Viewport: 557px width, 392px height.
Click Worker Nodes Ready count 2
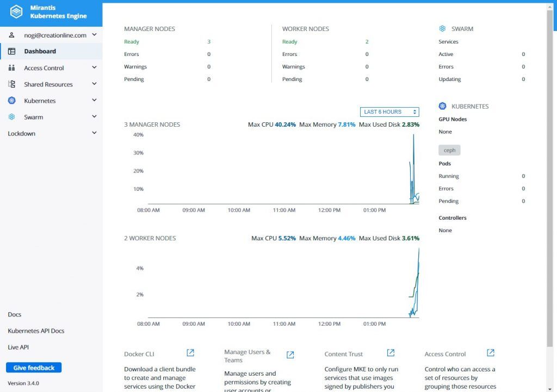pyautogui.click(x=367, y=41)
